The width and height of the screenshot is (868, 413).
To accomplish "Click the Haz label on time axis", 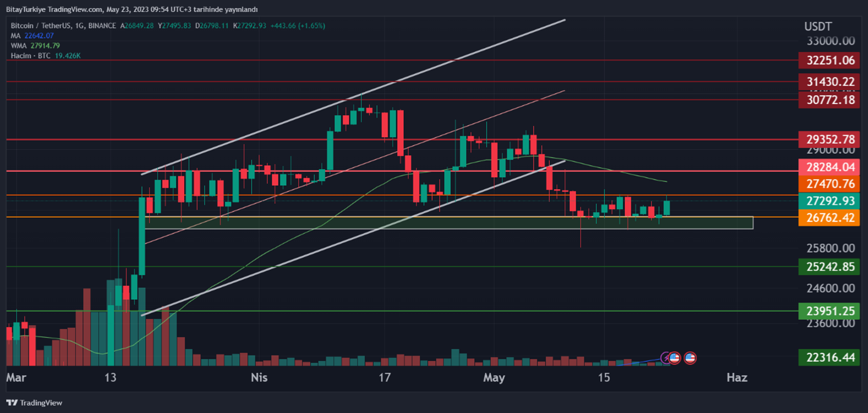I will click(736, 378).
